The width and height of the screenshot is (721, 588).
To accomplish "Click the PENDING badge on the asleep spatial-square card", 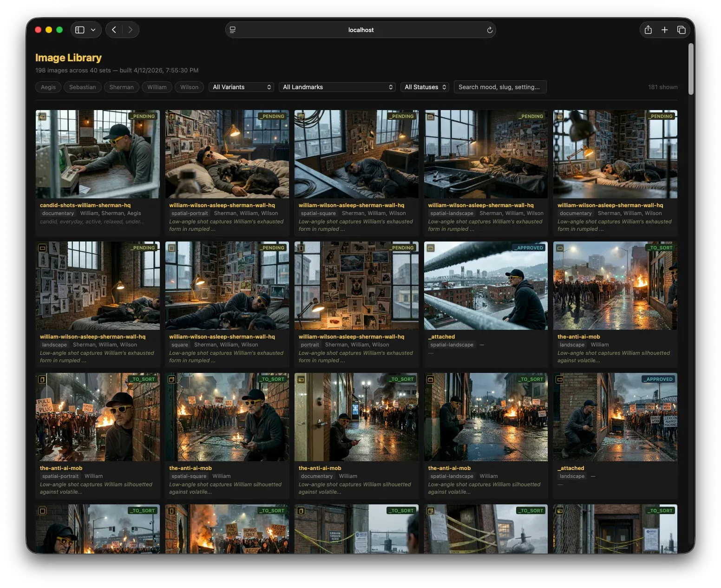I will point(401,117).
